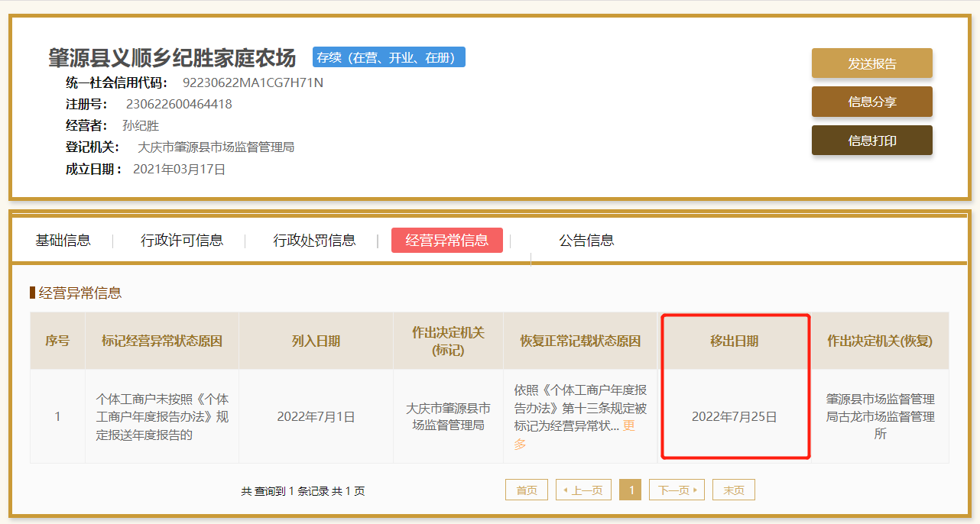The width and height of the screenshot is (980, 524).
Task: Click the 存续 status badge
Action: tap(388, 57)
